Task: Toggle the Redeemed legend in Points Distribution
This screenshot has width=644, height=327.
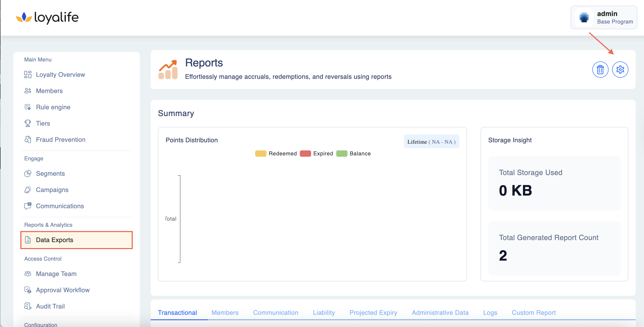Action: (x=282, y=154)
